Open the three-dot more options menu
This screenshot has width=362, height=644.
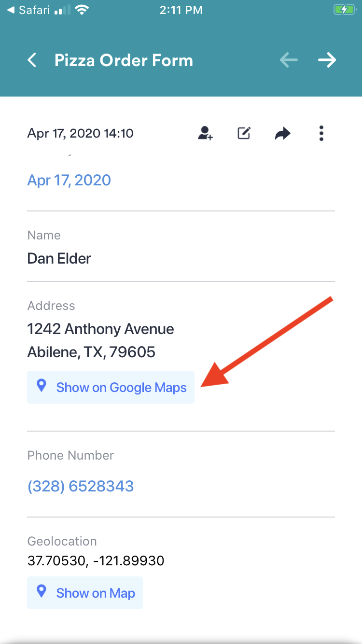321,133
